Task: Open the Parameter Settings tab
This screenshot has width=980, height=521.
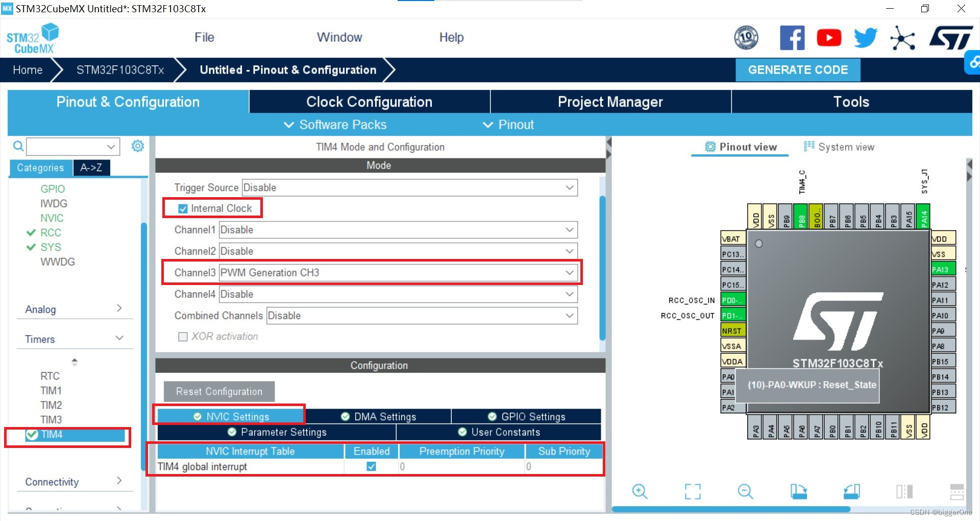Action: [277, 432]
